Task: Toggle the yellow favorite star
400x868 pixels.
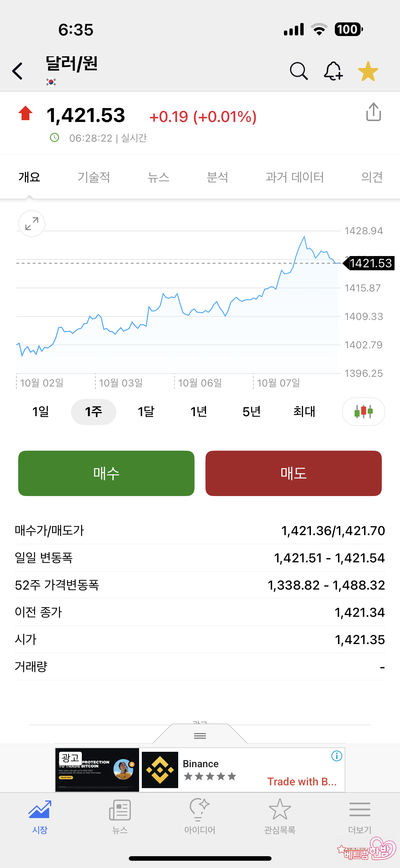Action: (368, 71)
